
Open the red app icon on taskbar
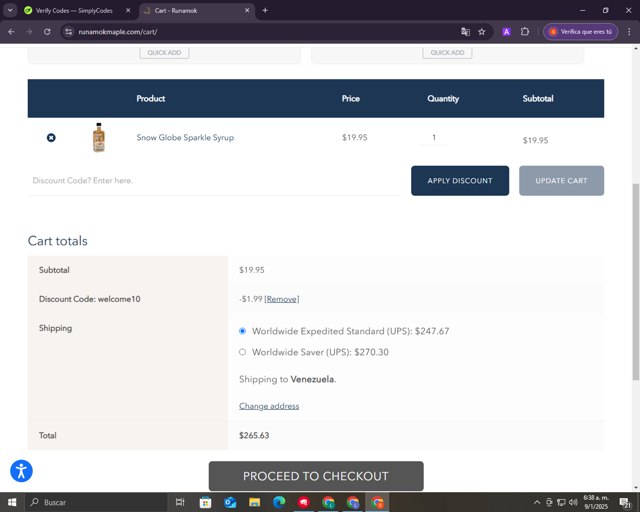(304, 502)
